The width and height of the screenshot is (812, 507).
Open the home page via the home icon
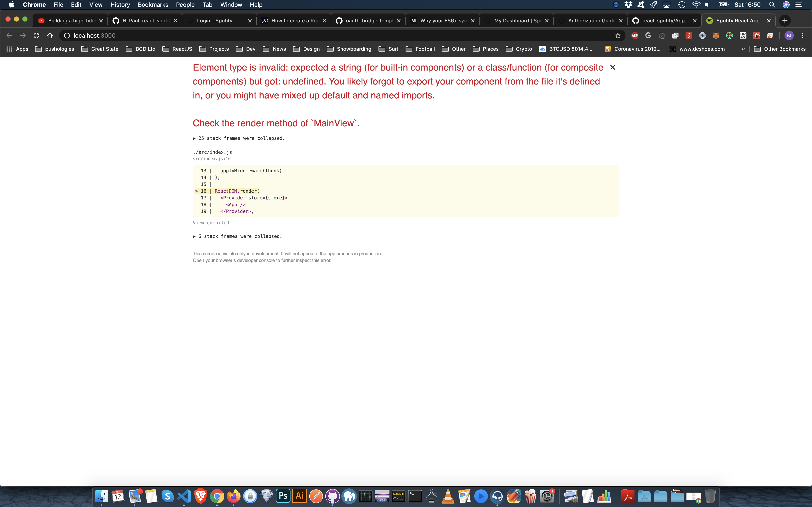pyautogui.click(x=50, y=35)
